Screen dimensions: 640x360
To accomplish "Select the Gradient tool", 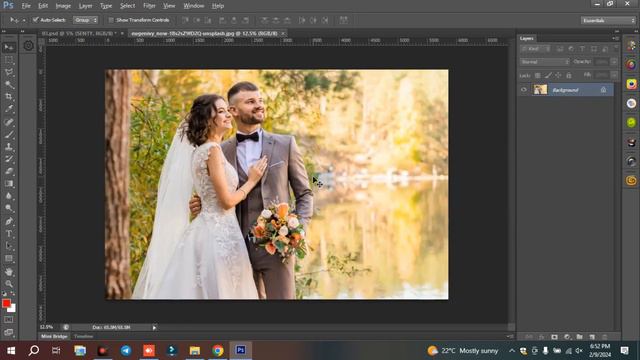I will click(x=9, y=184).
